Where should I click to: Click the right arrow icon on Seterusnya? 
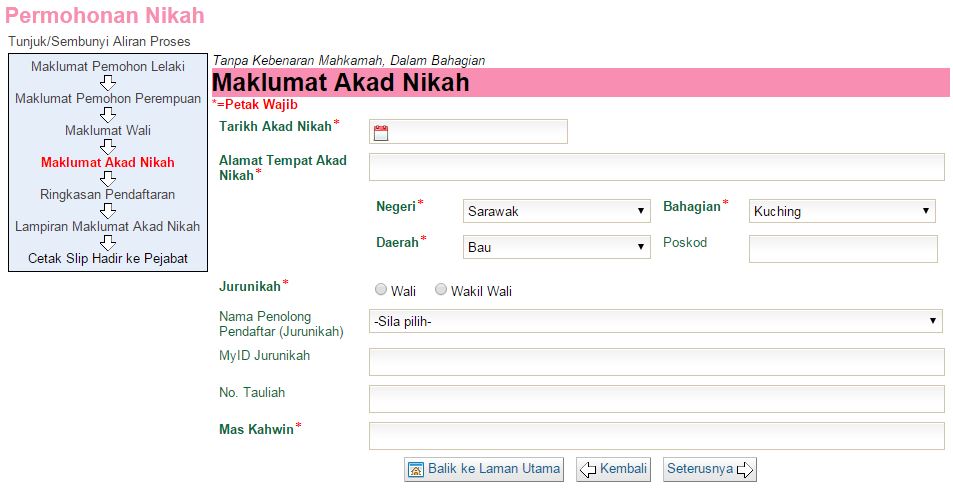[x=745, y=469]
